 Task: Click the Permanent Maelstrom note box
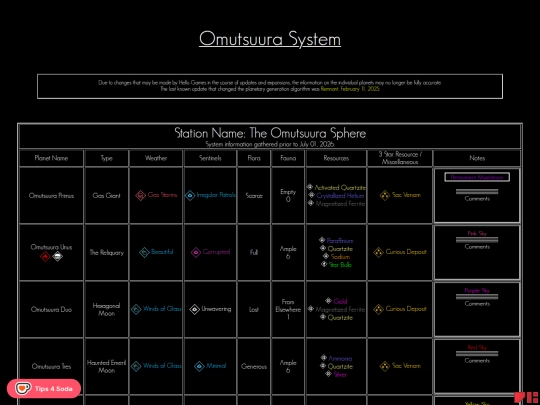click(477, 177)
